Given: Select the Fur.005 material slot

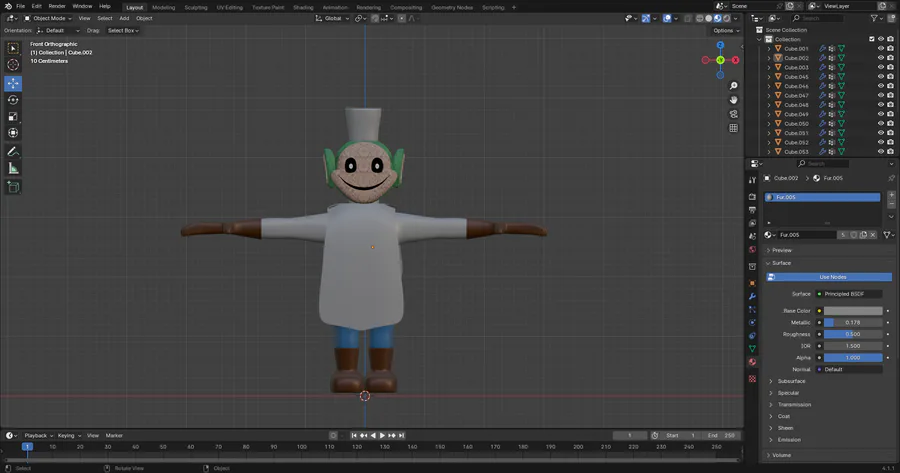Looking at the screenshot, I should coord(822,197).
